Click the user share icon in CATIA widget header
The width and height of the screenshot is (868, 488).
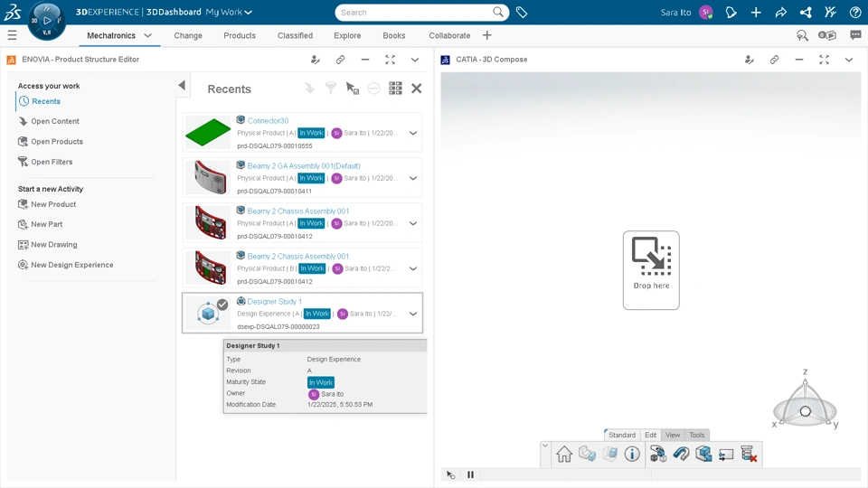(749, 60)
